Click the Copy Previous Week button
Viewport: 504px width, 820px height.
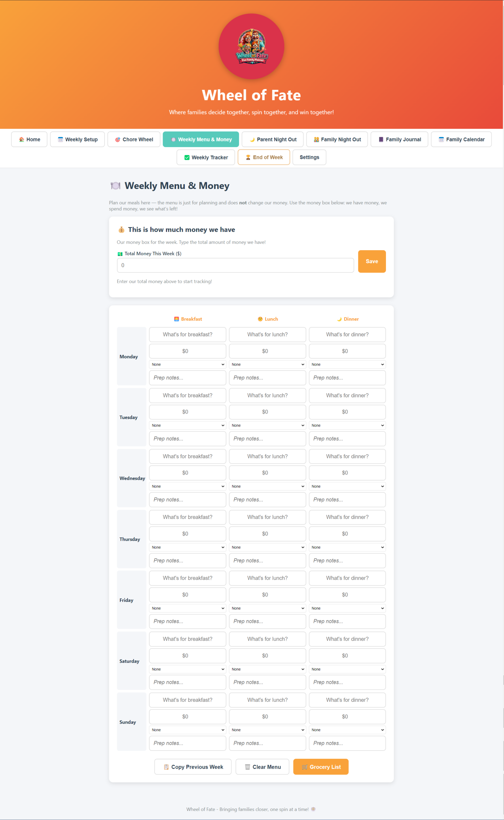[x=193, y=767]
